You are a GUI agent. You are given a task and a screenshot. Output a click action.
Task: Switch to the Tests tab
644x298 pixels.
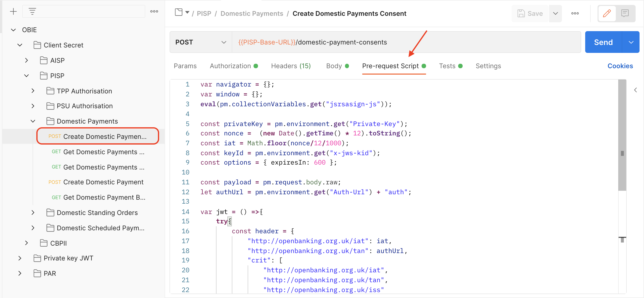pyautogui.click(x=447, y=66)
